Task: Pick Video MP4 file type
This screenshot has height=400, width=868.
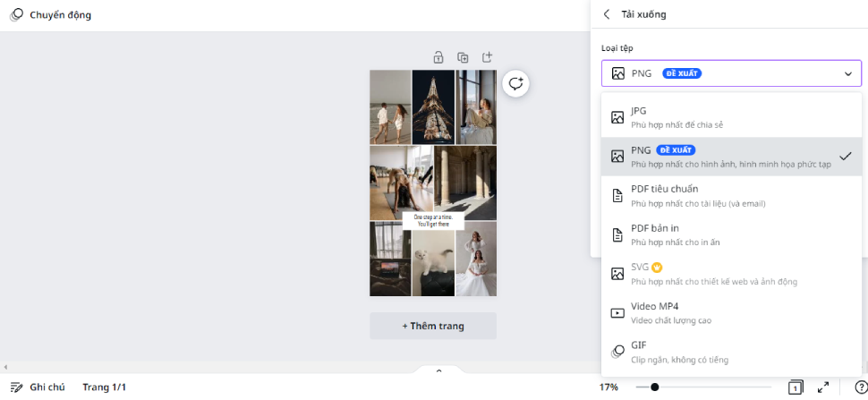Action: coord(731,312)
